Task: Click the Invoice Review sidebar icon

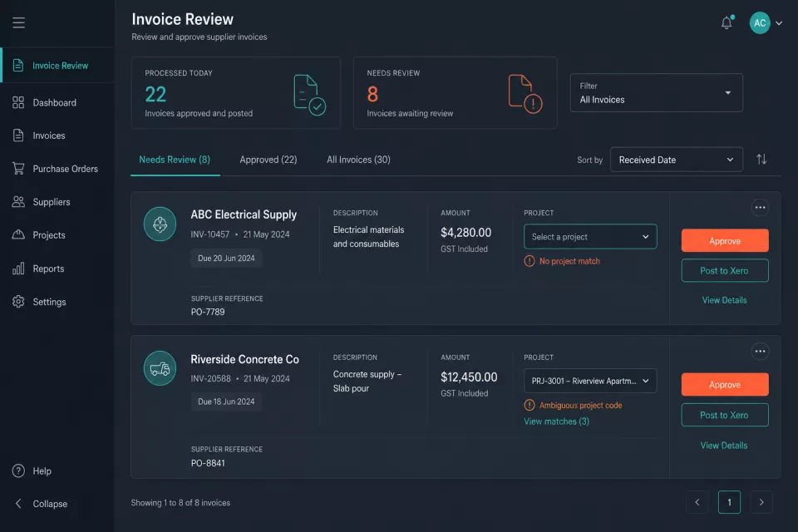Action: pyautogui.click(x=18, y=65)
